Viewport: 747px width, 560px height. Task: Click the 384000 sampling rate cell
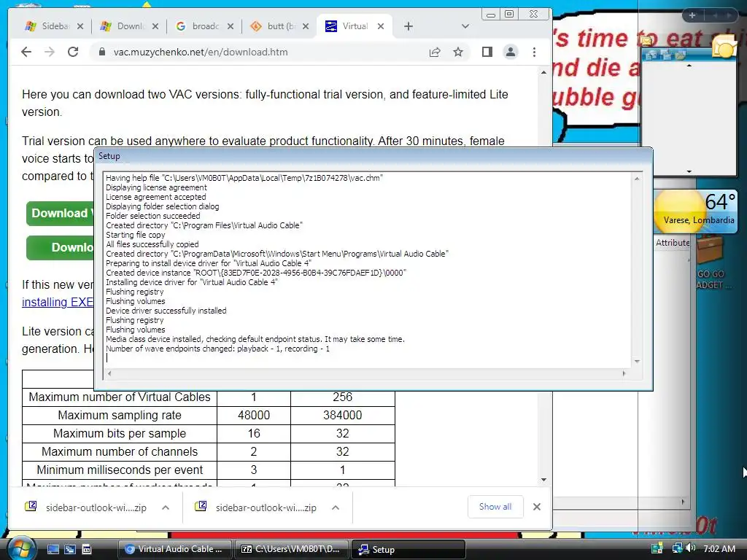pyautogui.click(x=343, y=415)
